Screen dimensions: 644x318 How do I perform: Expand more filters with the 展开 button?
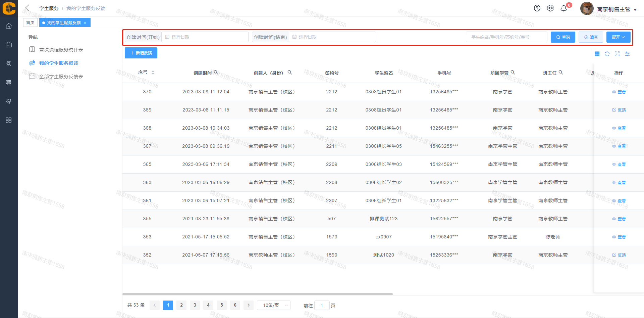[618, 37]
